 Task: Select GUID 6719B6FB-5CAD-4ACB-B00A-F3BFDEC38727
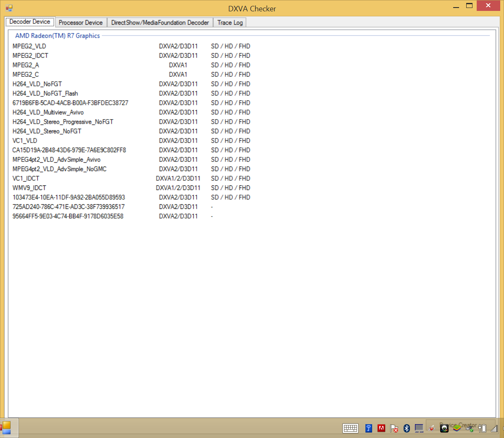point(70,103)
